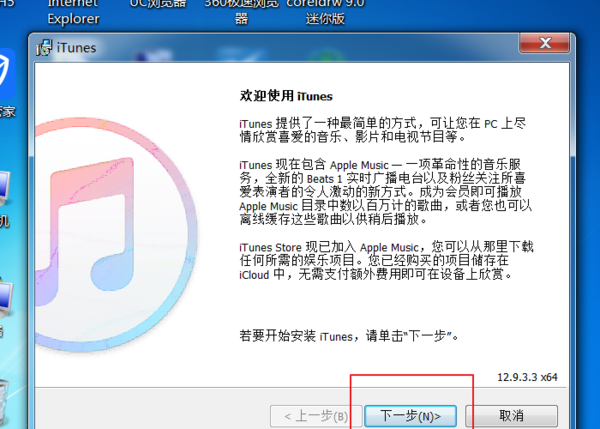600x429 pixels.
Task: Select the Internet Explorer desktop shortcut label
Action: tap(73, 11)
